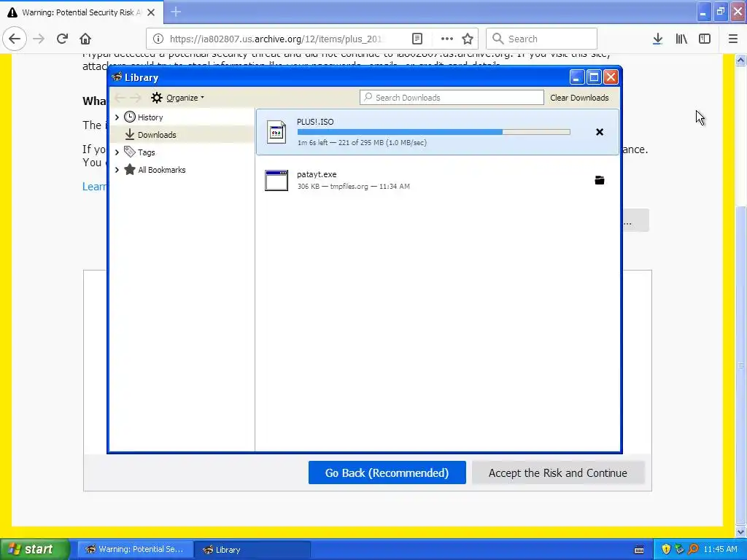
Task: Expand the Tags tree item
Action: [117, 152]
